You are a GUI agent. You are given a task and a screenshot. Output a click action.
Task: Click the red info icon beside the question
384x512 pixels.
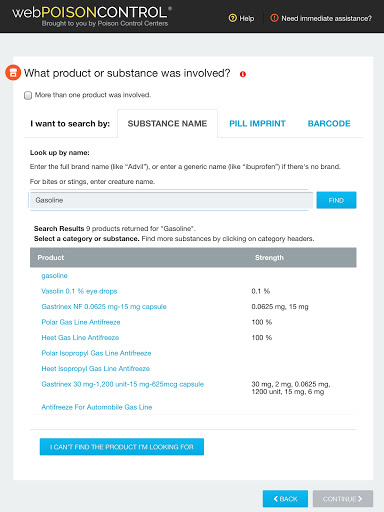[x=243, y=74]
